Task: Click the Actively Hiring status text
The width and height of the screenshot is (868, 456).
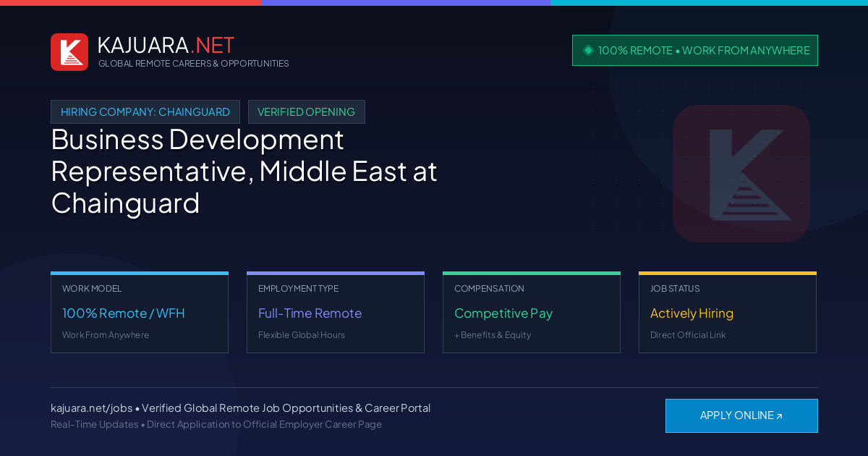Action: tap(692, 313)
